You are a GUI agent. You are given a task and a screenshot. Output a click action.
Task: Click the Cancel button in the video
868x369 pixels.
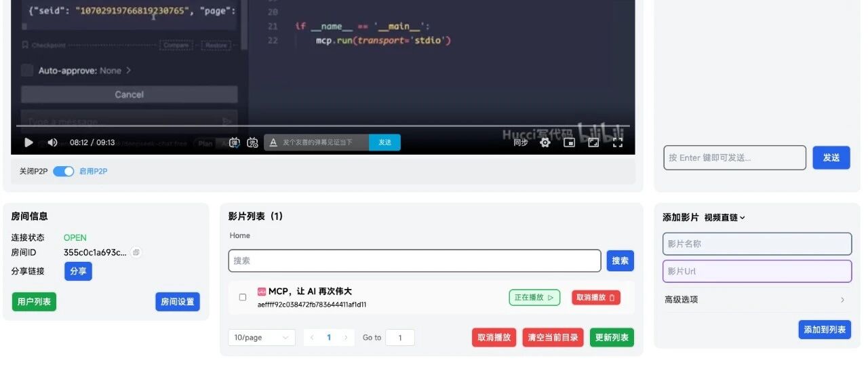click(130, 94)
